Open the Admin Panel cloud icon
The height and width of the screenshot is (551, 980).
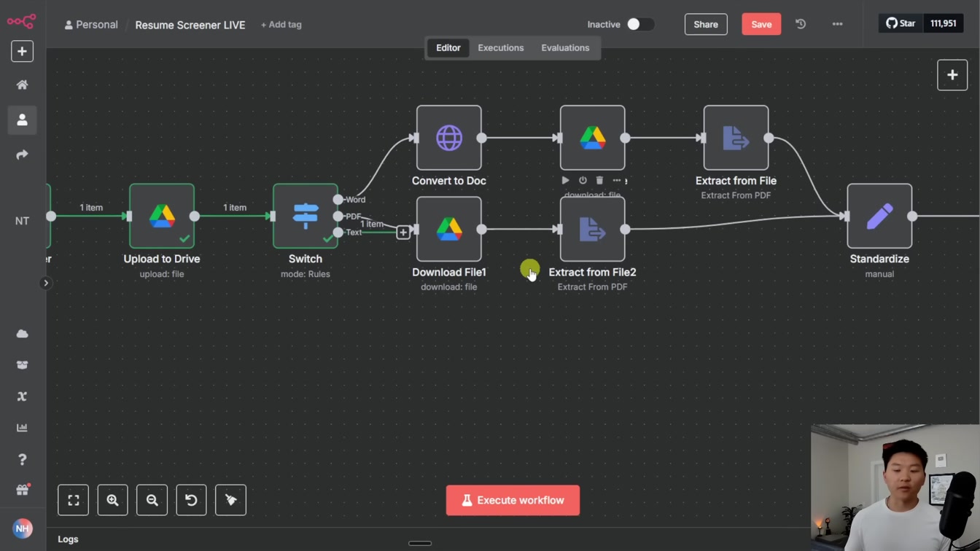(x=22, y=334)
